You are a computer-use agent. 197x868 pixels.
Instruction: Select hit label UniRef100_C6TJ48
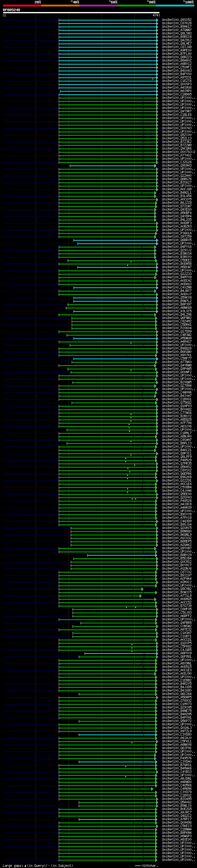[177, 47]
